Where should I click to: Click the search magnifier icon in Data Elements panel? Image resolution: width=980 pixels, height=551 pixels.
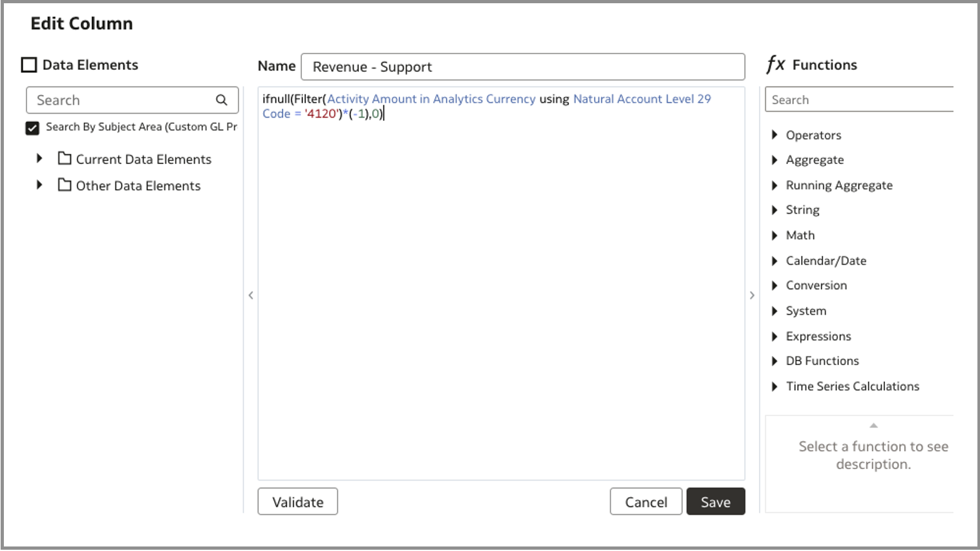pos(221,100)
